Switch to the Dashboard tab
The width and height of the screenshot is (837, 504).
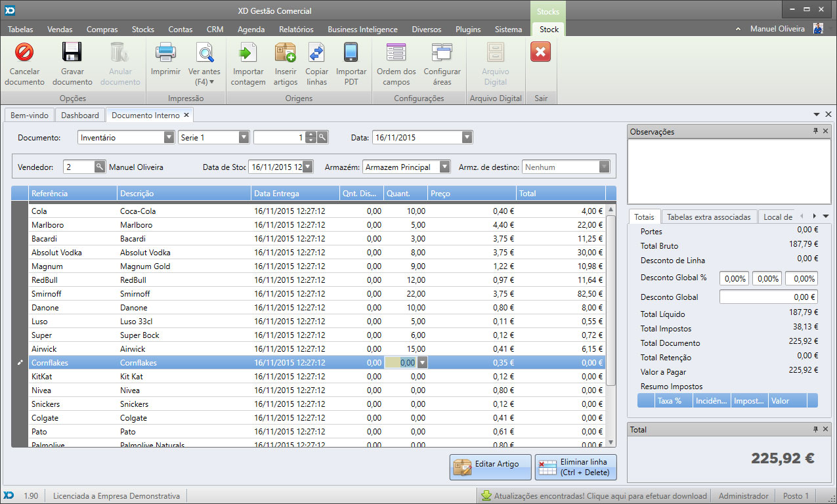tap(80, 115)
